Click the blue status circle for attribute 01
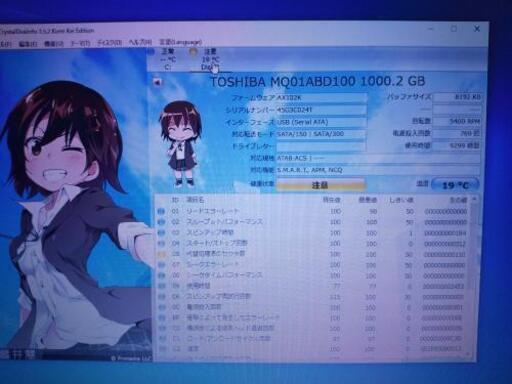The image size is (512, 384). (161, 211)
